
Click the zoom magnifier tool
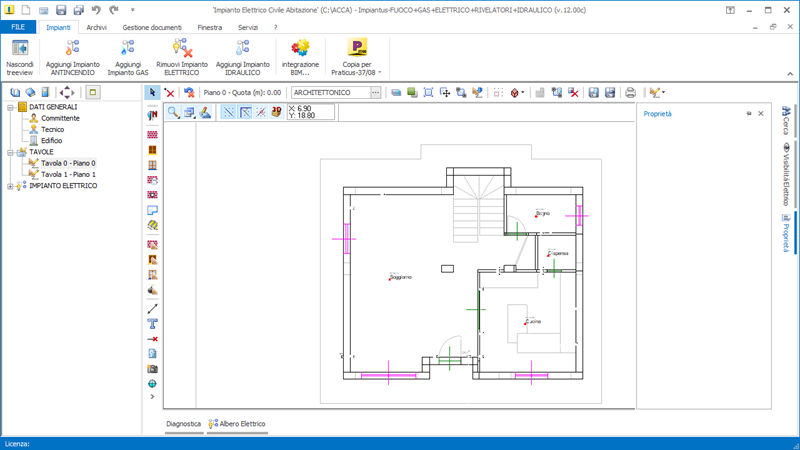click(x=173, y=112)
